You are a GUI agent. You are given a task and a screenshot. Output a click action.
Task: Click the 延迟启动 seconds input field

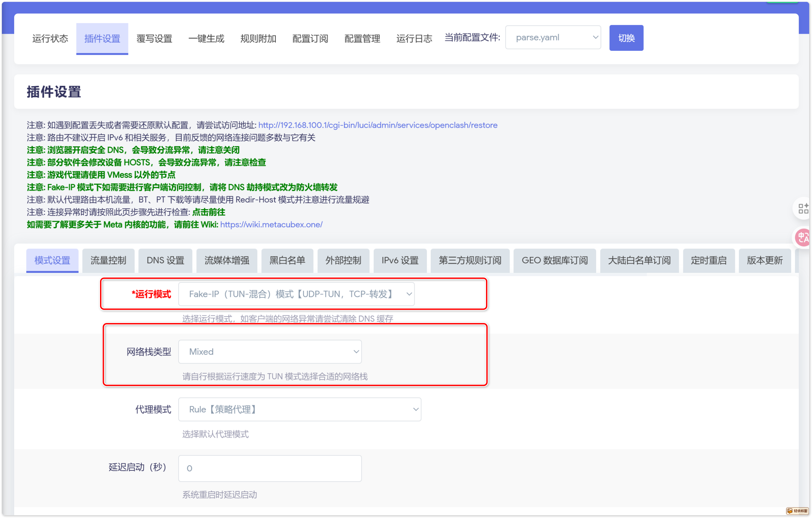click(x=270, y=468)
